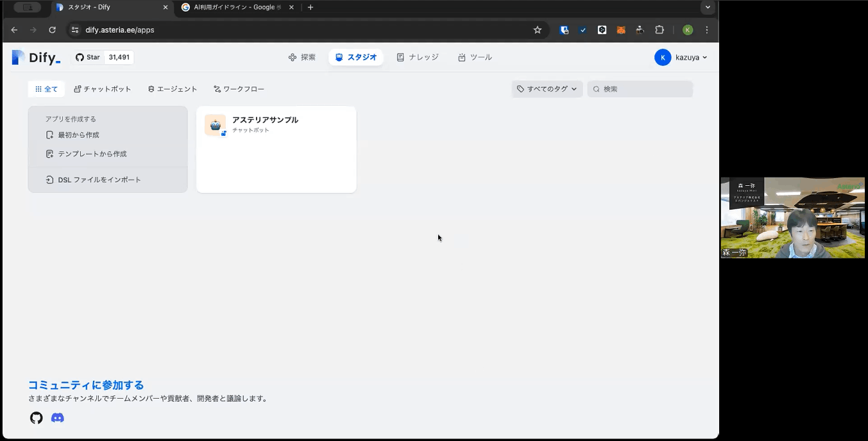Bookmark this page with the star
The image size is (868, 441).
pyautogui.click(x=538, y=30)
